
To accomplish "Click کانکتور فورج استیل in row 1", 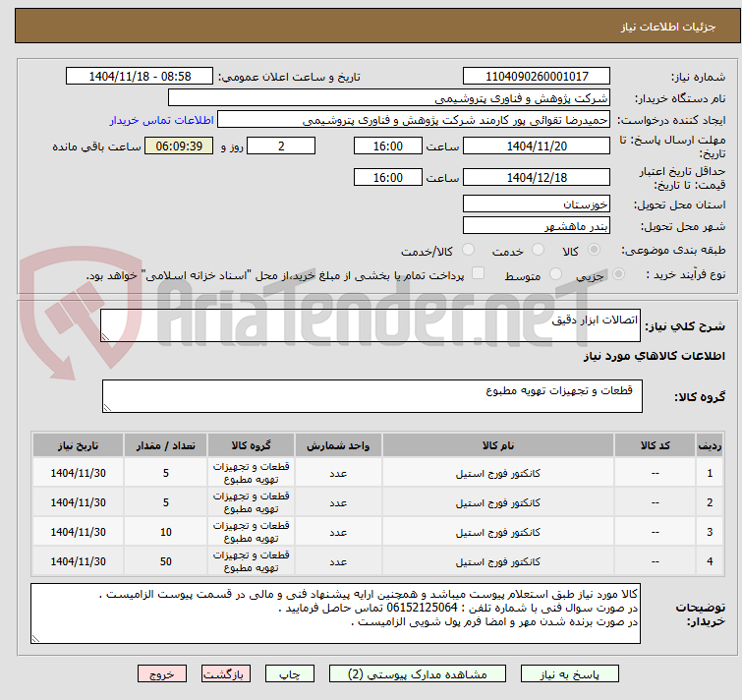I will [x=498, y=473].
